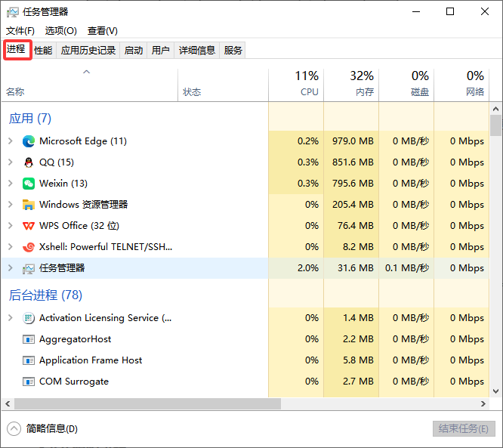Select the 8.2 MB memory cell
Screen dimensions: 503x448
click(x=351, y=247)
